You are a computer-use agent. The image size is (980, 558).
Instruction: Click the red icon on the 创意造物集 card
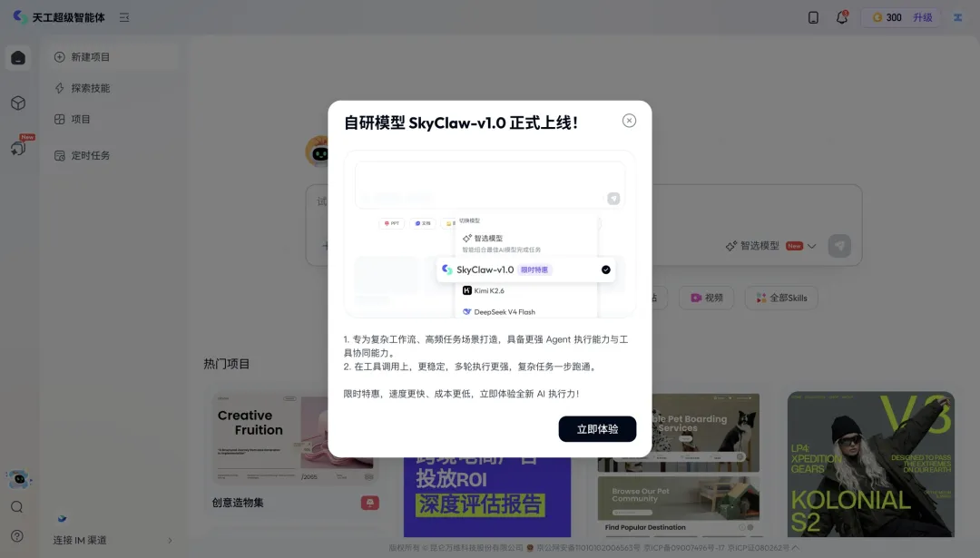[370, 503]
